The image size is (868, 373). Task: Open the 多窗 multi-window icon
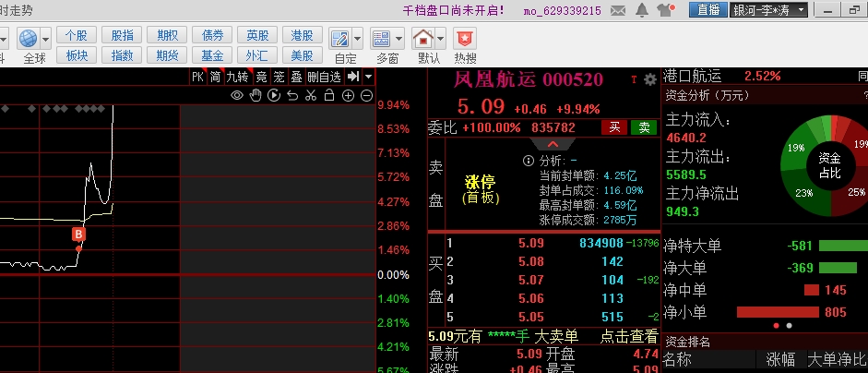tap(381, 39)
